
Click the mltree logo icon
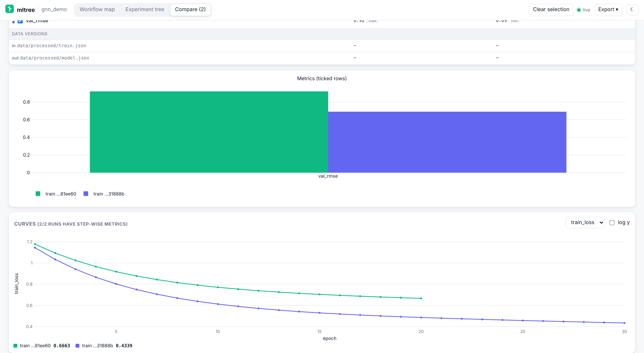tap(10, 9)
